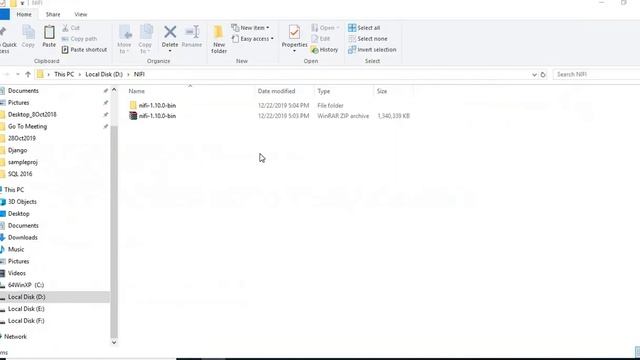Open 3D Objects in navigation pane
The image size is (640, 360).
[x=22, y=202]
